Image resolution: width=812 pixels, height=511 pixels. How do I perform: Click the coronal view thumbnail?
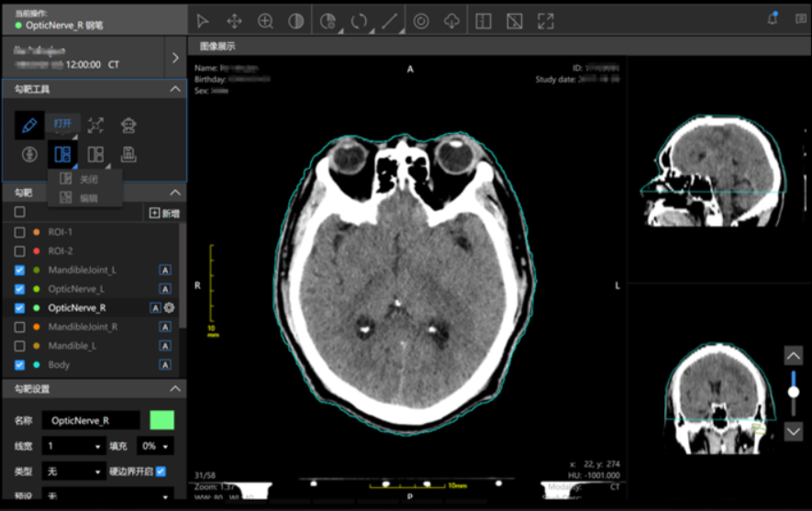tap(720, 399)
